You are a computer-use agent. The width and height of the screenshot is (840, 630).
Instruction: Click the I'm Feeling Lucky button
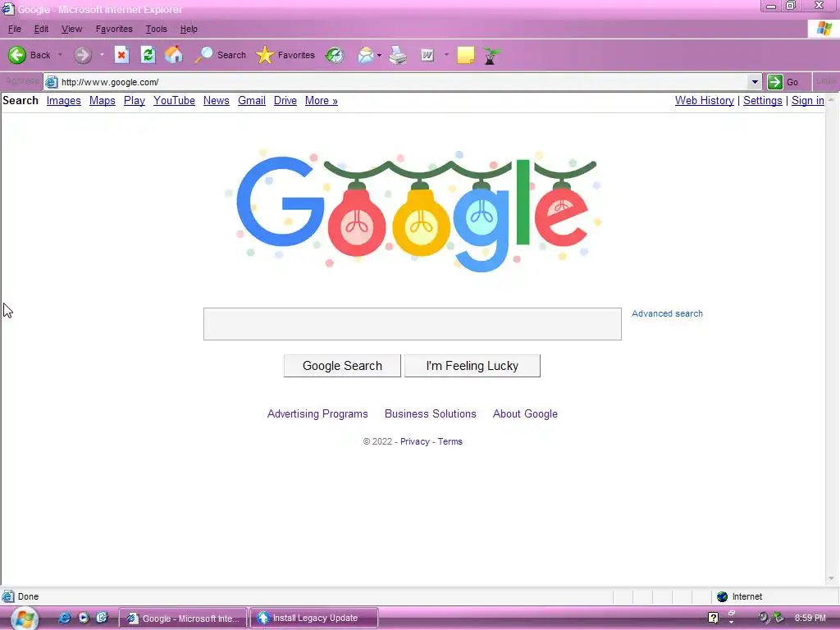point(472,366)
